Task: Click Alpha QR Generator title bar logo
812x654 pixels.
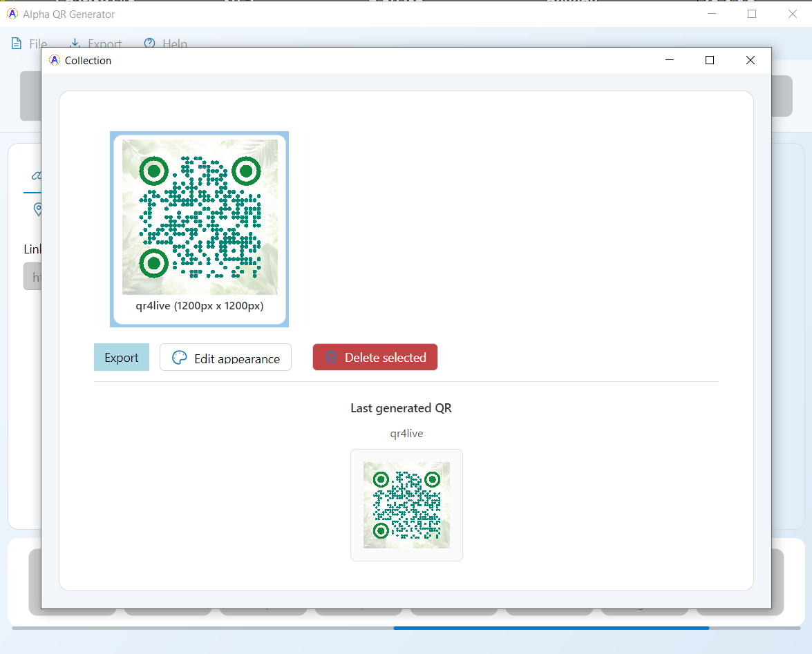Action: 12,14
